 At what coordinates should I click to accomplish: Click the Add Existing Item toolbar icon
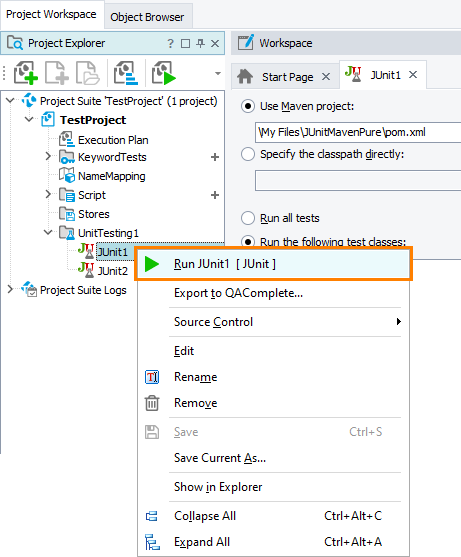(x=87, y=73)
